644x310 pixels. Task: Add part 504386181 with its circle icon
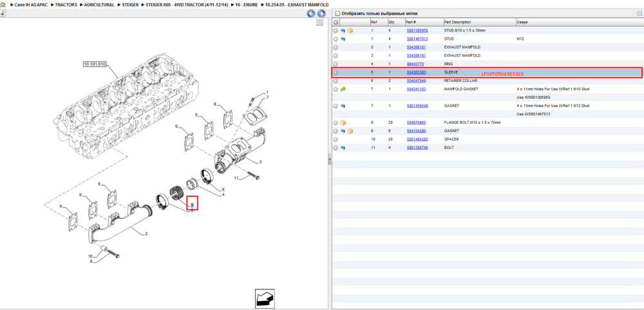[336, 47]
